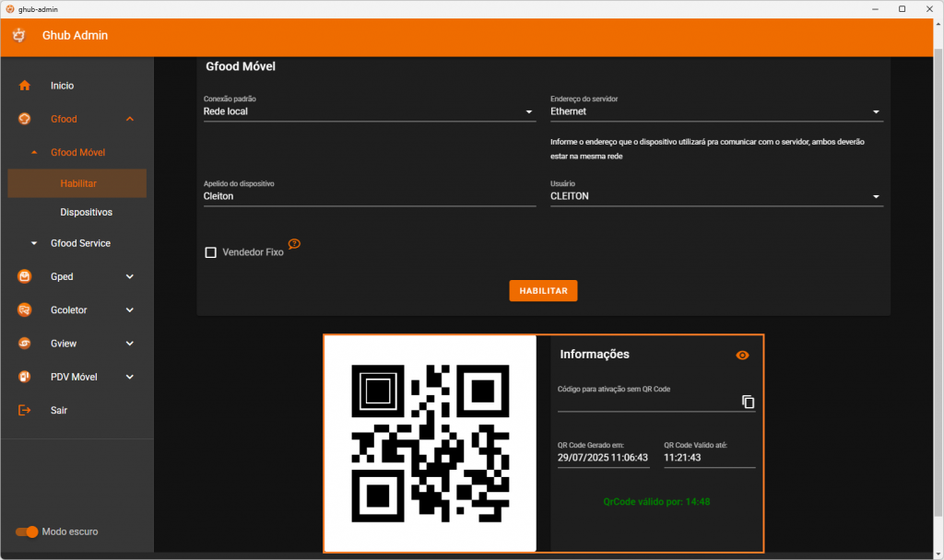Click the HABILITAR button
The height and width of the screenshot is (560, 944).
coord(543,290)
